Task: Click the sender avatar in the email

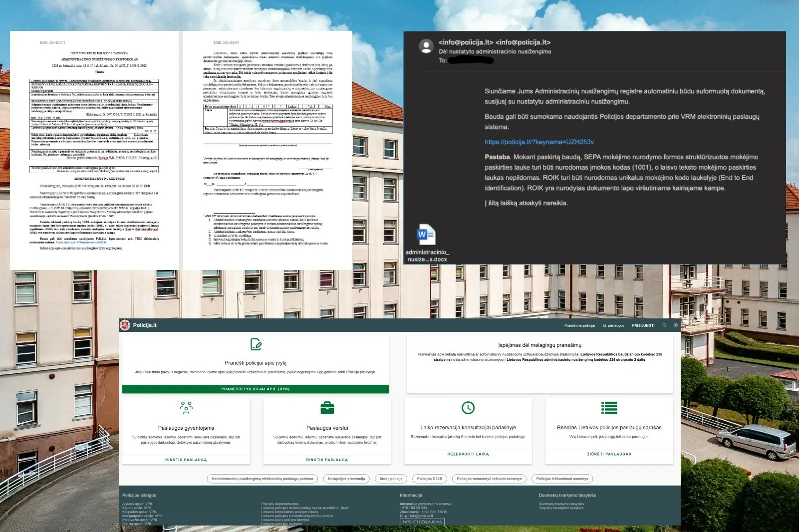Action: [x=426, y=46]
